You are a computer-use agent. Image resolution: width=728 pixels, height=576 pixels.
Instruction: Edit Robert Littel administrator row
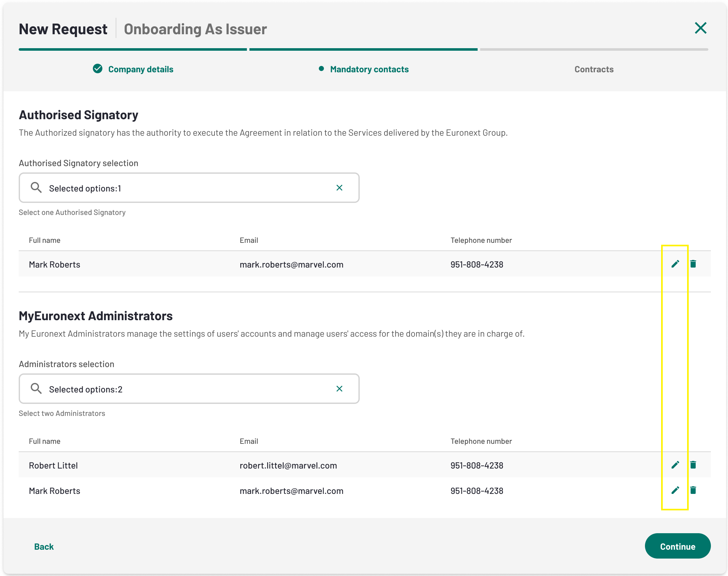[675, 465]
